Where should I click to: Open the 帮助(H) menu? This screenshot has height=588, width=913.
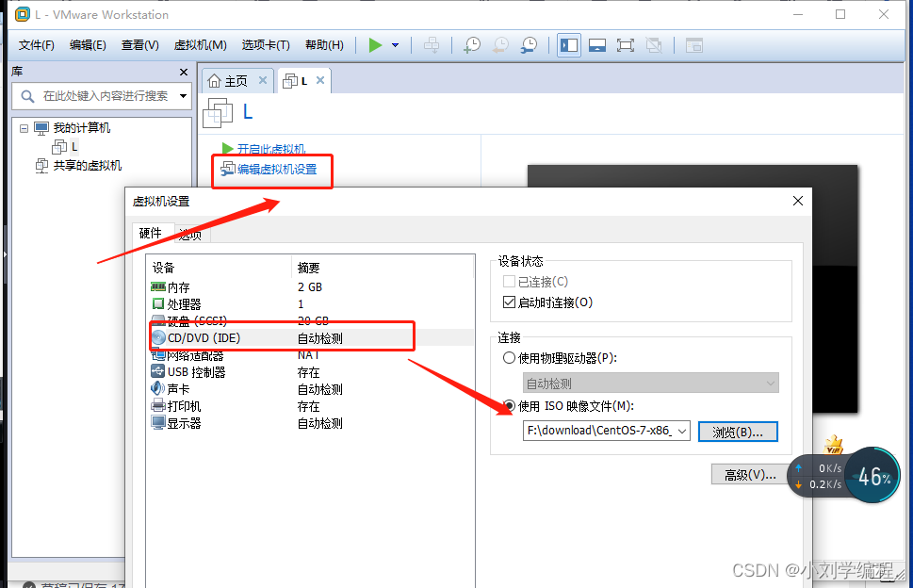tap(324, 45)
